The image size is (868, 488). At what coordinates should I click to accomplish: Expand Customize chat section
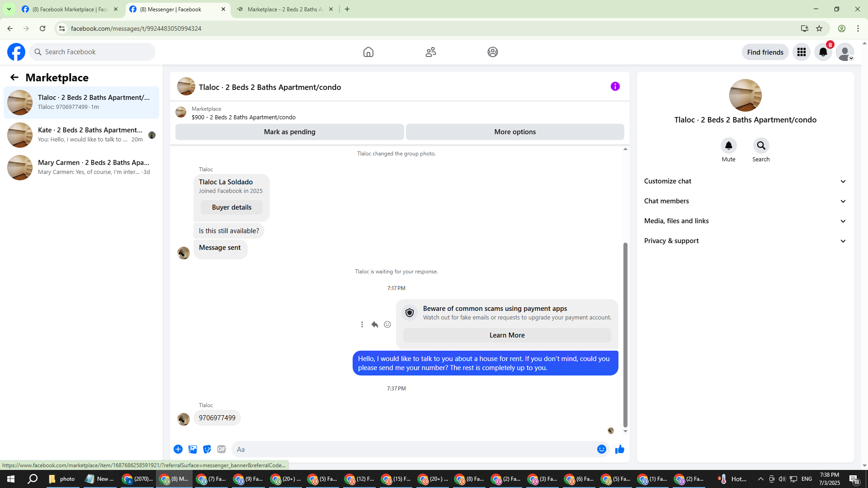tap(745, 181)
